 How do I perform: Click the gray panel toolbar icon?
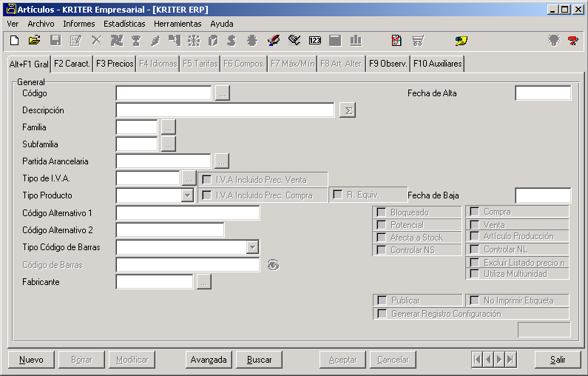pos(335,40)
